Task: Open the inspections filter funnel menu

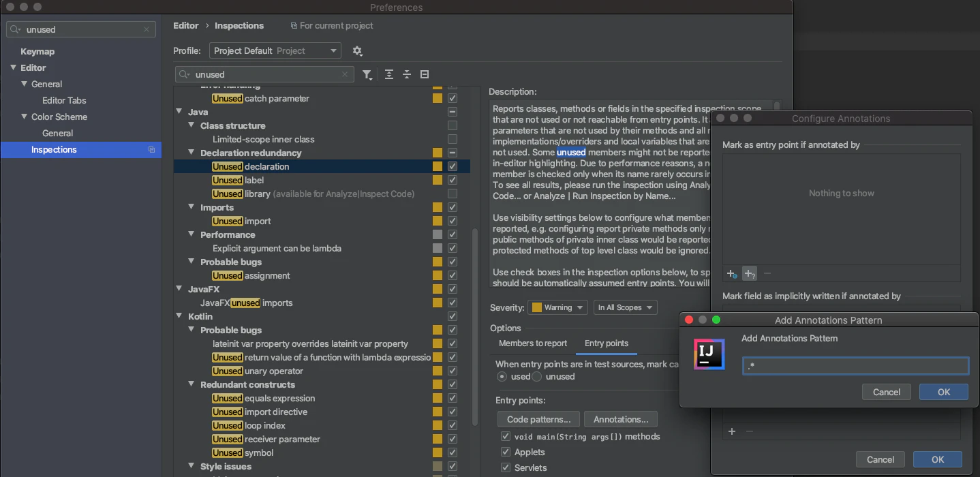Action: click(x=367, y=74)
